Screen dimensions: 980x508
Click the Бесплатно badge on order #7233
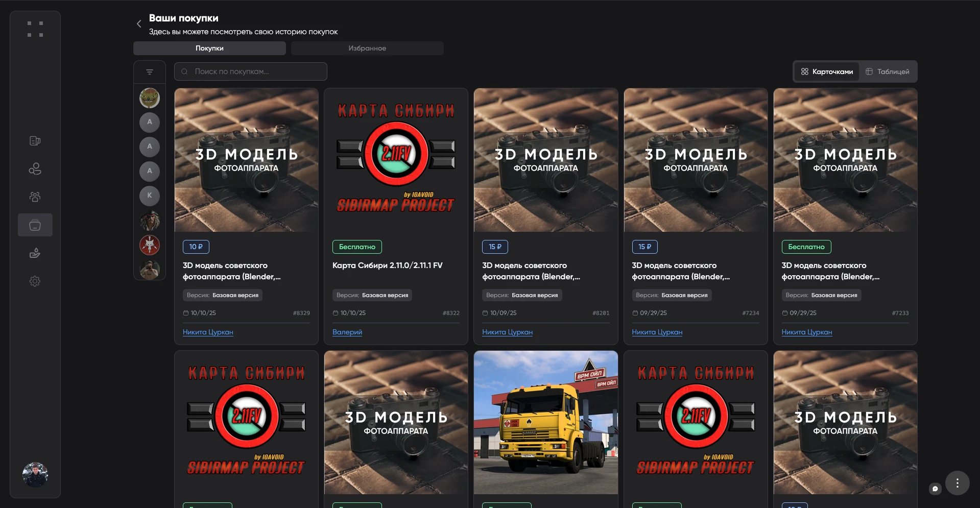[x=806, y=247]
